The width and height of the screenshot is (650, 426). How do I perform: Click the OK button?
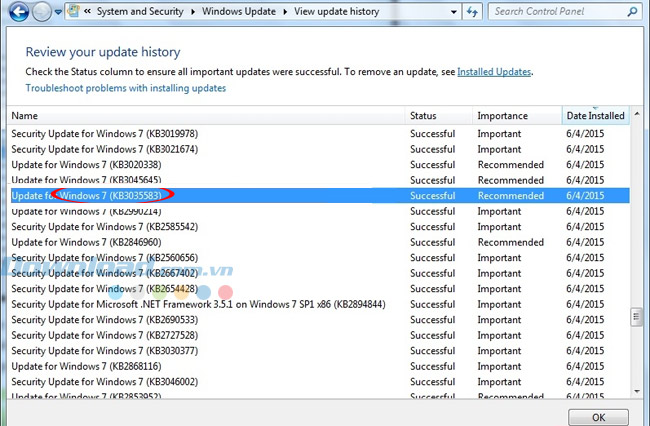point(598,417)
